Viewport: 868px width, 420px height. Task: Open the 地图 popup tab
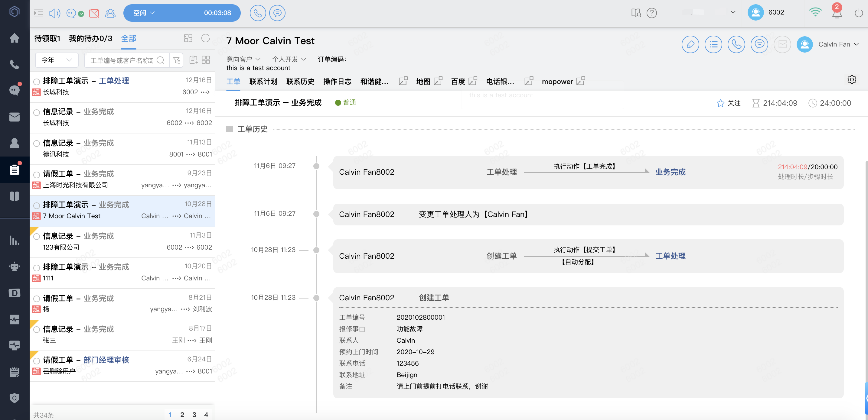(429, 82)
